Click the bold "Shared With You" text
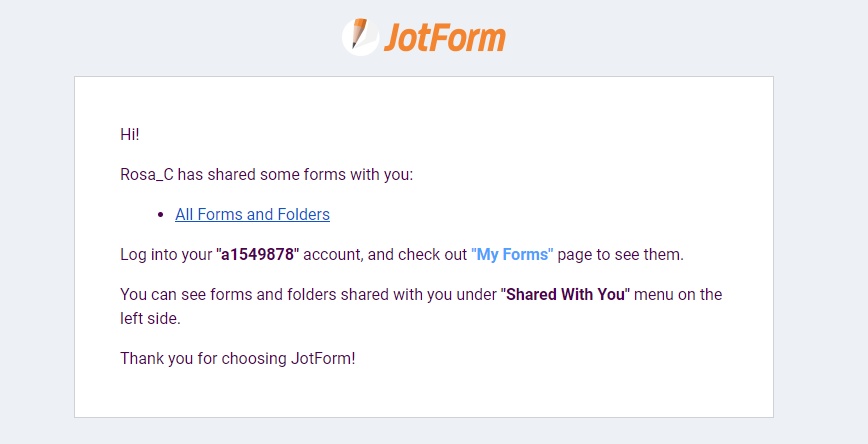Viewport: 868px width, 444px height. pos(566,294)
